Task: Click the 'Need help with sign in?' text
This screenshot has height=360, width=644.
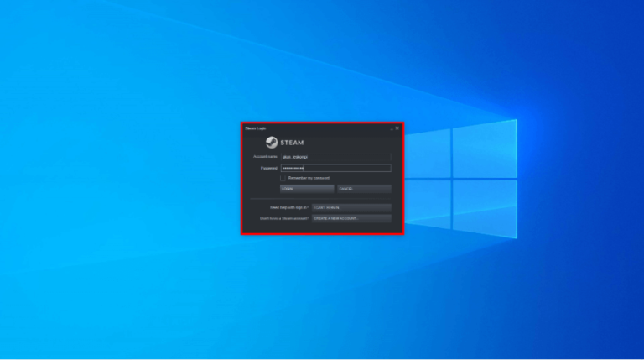Action: [x=289, y=207]
